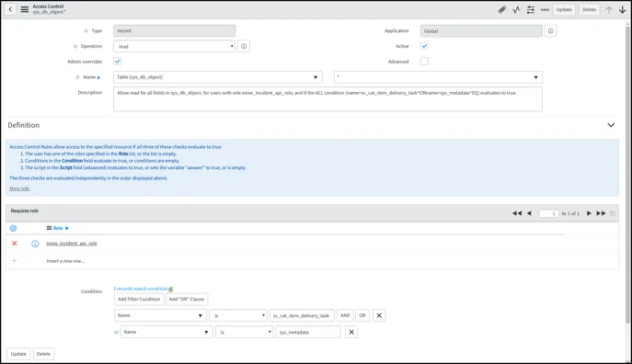Jump to first page of role list
Viewport: 632px width, 364px height.
[x=517, y=213]
